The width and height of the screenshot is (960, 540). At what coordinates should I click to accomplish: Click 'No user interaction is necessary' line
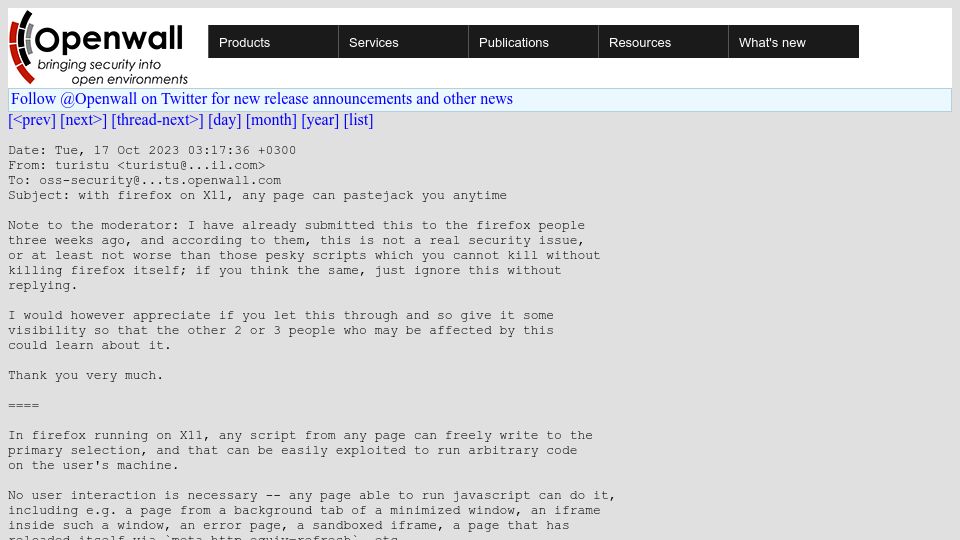point(312,495)
